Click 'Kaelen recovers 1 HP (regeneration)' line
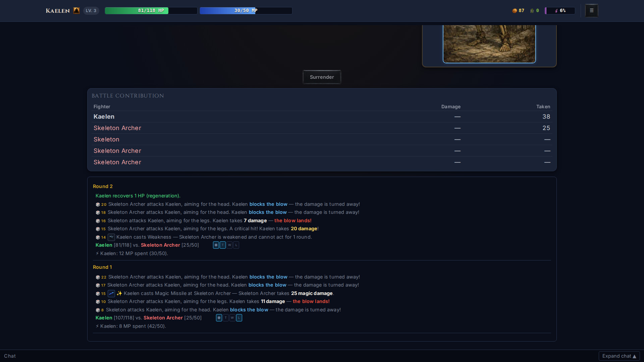 point(138,196)
